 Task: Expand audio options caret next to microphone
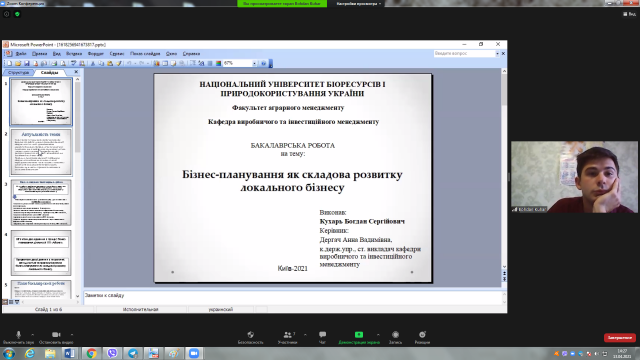(x=33, y=335)
